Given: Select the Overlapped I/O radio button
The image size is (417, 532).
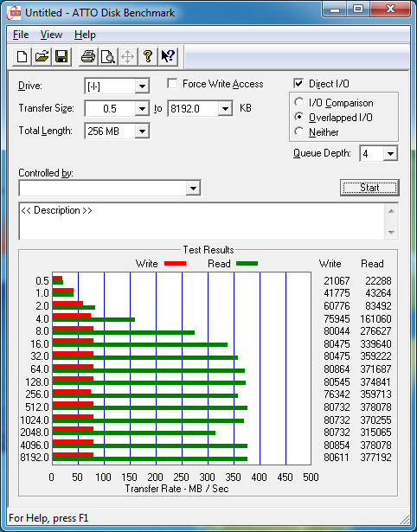Looking at the screenshot, I should pos(299,117).
